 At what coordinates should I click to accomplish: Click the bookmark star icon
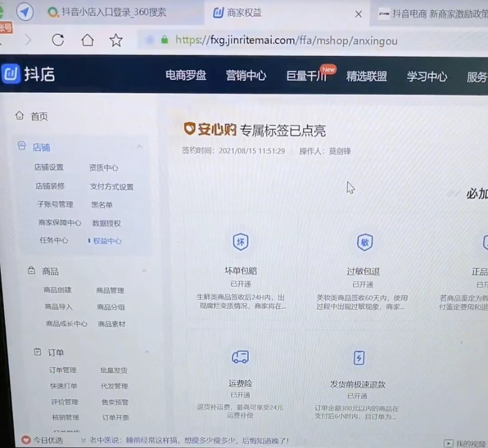point(116,40)
